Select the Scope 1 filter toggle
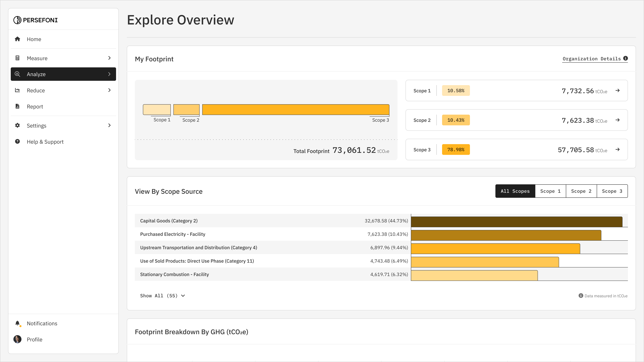This screenshot has width=644, height=362. tap(550, 191)
